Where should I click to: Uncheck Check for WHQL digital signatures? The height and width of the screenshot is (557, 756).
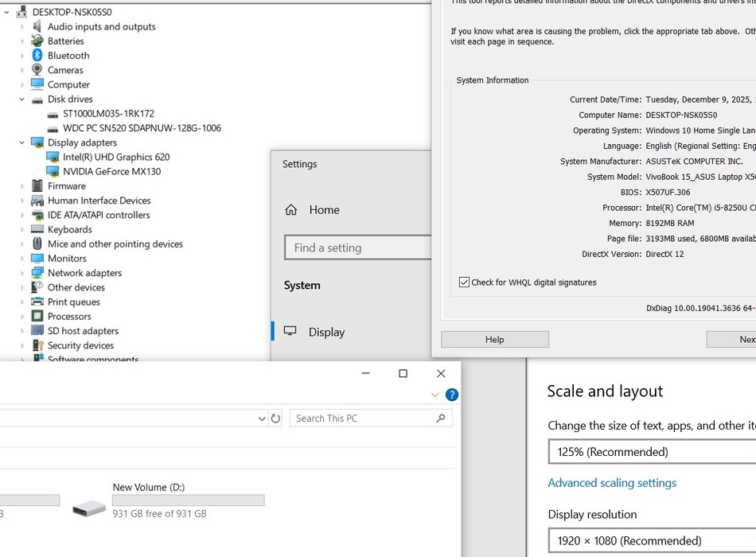pyautogui.click(x=464, y=282)
